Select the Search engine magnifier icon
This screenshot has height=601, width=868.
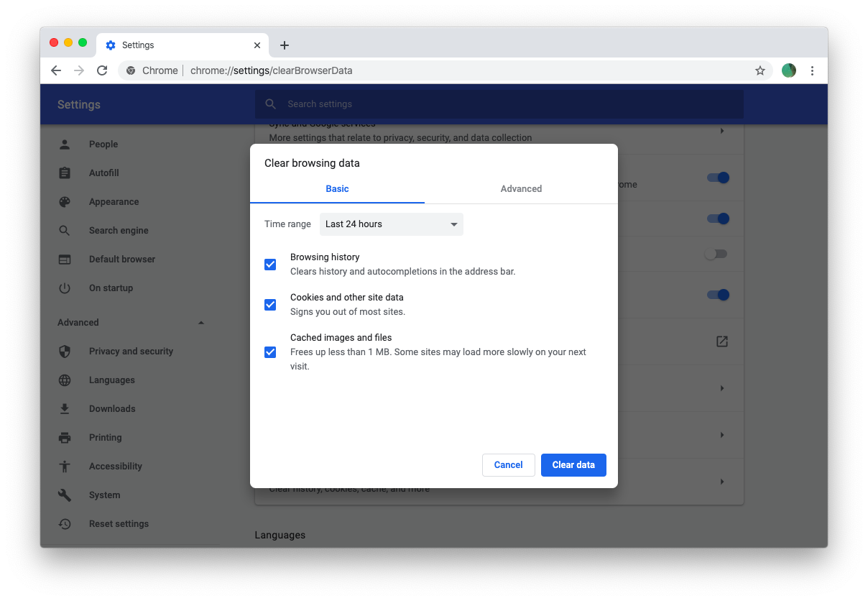coord(65,230)
